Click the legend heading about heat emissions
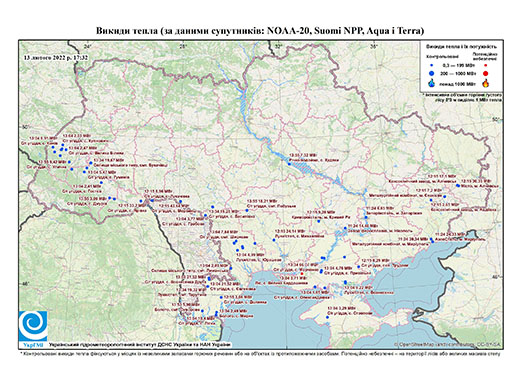 (x=461, y=47)
